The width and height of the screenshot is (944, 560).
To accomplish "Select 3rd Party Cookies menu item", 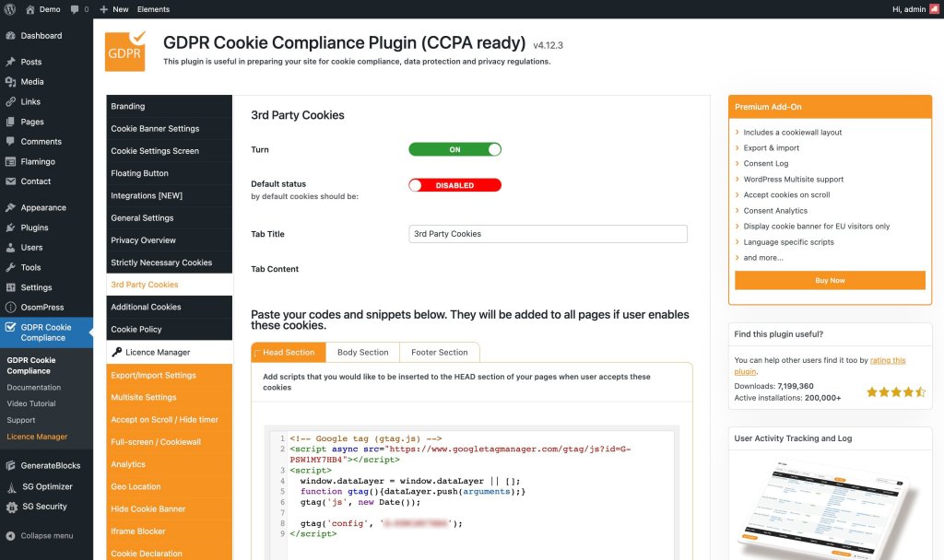I will click(x=170, y=285).
